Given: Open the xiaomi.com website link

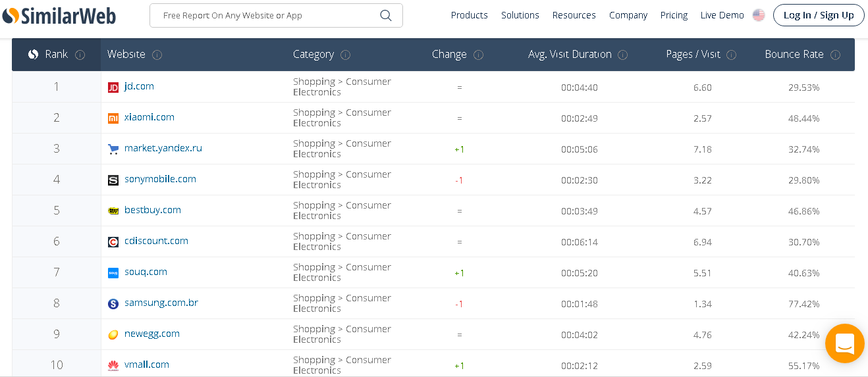Looking at the screenshot, I should tap(149, 117).
